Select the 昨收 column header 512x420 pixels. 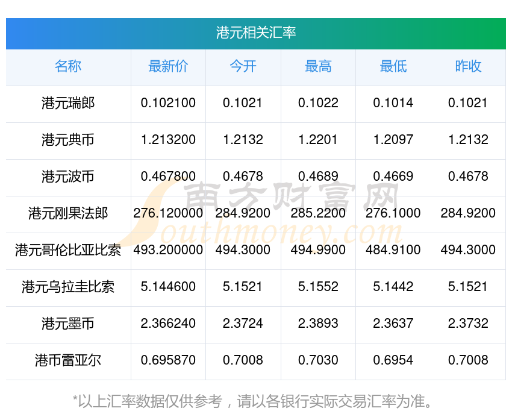468,67
